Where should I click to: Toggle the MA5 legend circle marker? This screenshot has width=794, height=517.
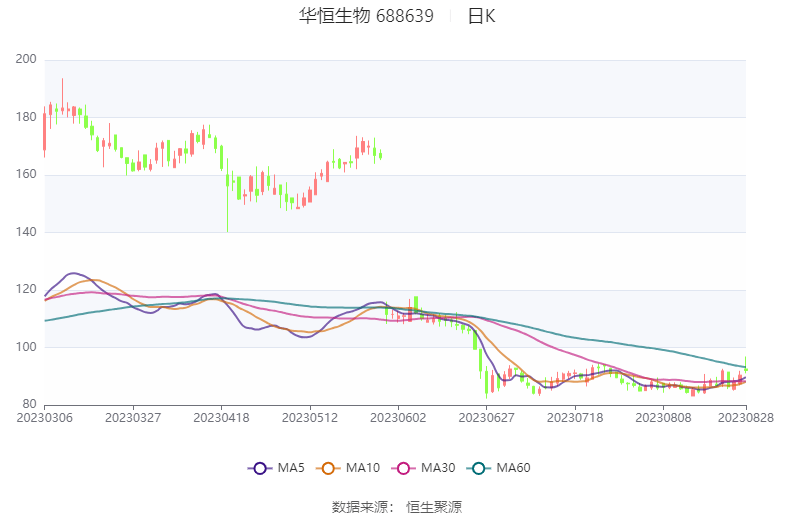(260, 468)
